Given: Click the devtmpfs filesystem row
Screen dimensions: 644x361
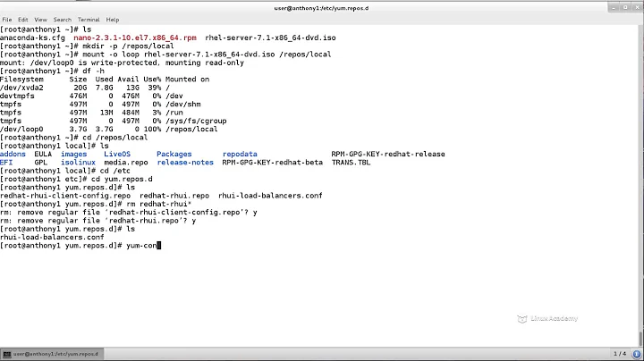Looking at the screenshot, I should coord(91,96).
